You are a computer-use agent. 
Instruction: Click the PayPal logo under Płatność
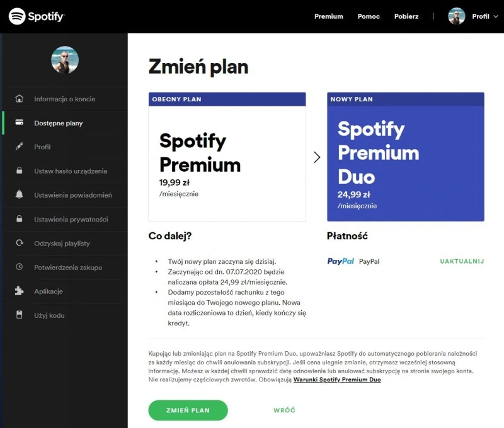pyautogui.click(x=340, y=259)
